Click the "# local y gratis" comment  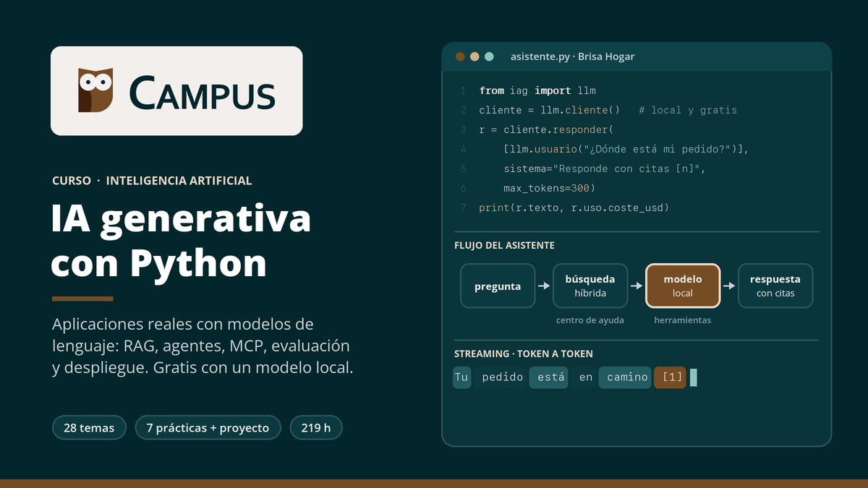(x=688, y=110)
